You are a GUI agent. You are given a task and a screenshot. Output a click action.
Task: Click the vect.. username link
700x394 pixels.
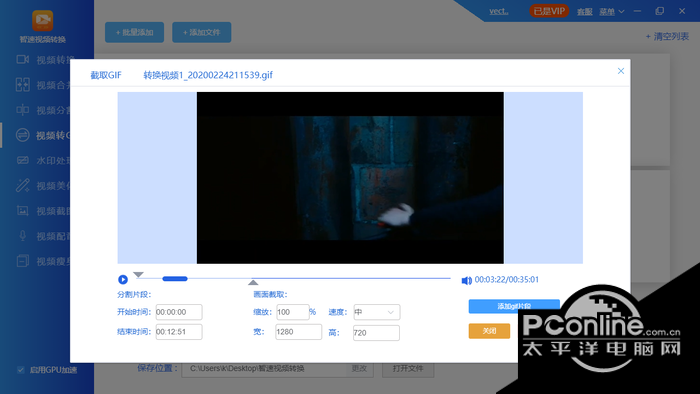click(499, 12)
